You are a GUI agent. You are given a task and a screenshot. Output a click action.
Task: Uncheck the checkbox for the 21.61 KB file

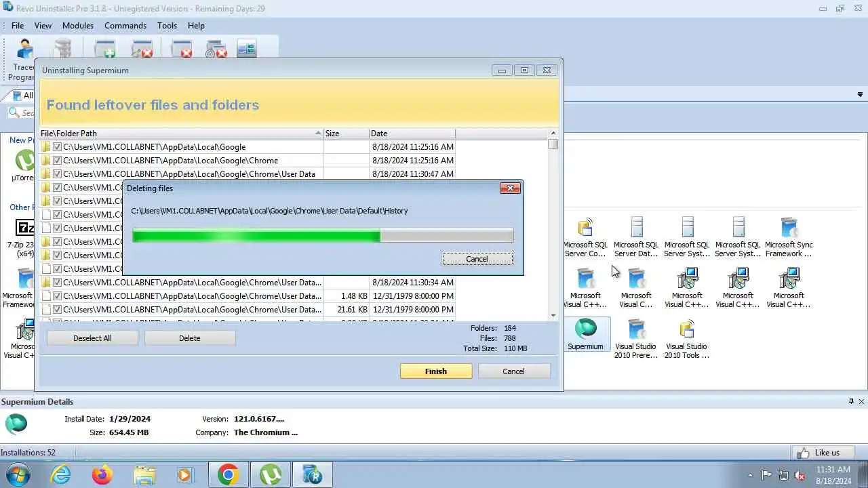point(58,310)
